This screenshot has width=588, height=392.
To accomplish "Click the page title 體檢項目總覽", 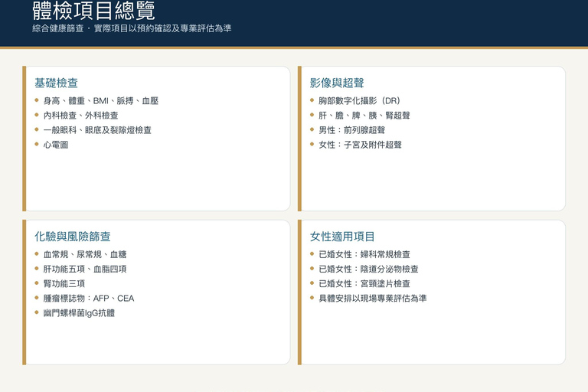I will coord(93,11).
